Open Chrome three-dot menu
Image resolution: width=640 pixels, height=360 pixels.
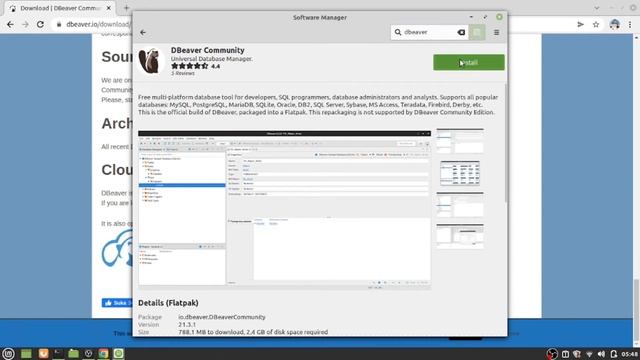(x=630, y=24)
